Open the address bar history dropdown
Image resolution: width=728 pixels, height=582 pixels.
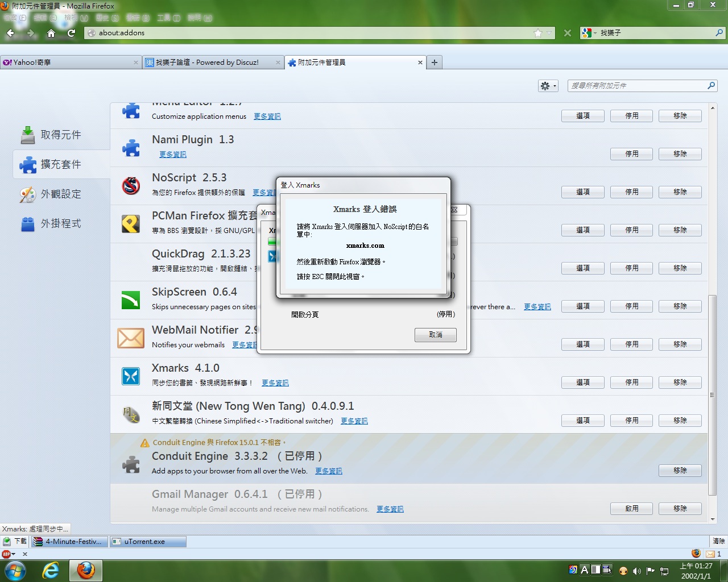click(549, 33)
